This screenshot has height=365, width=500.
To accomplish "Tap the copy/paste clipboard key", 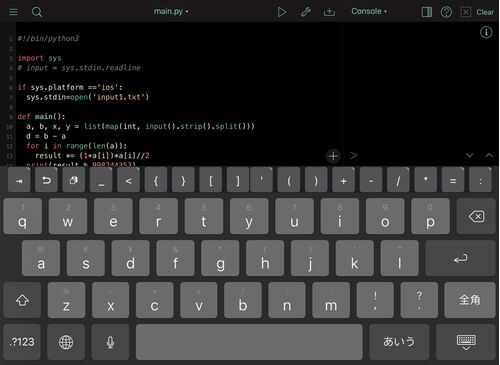I will click(74, 180).
